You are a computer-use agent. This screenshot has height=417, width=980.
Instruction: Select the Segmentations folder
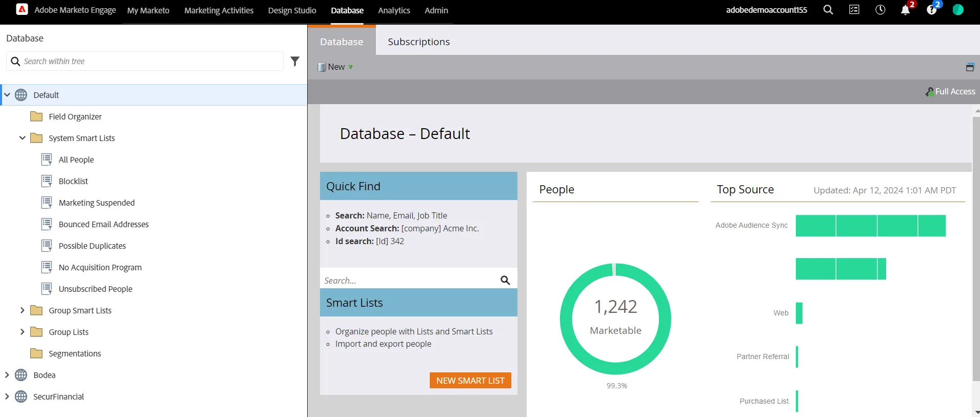point(75,353)
